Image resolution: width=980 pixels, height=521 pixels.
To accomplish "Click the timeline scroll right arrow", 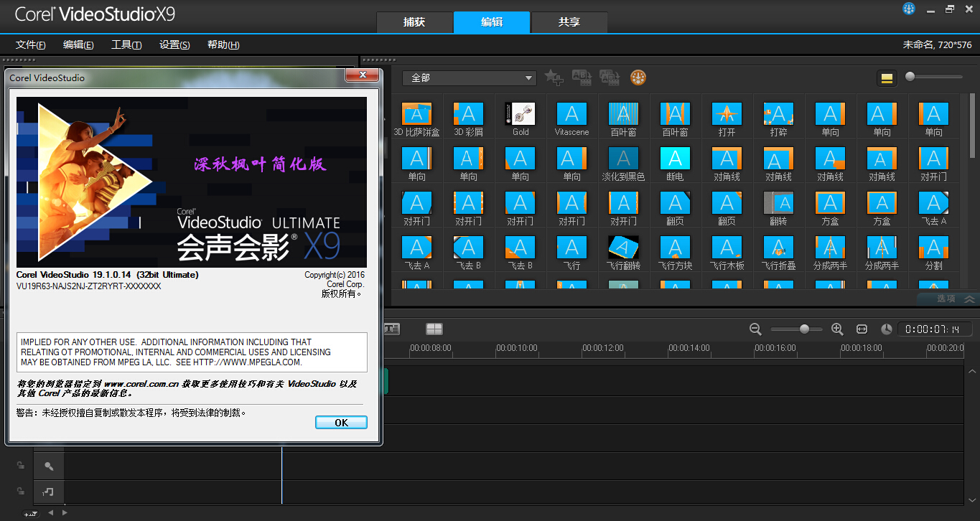I will (65, 512).
